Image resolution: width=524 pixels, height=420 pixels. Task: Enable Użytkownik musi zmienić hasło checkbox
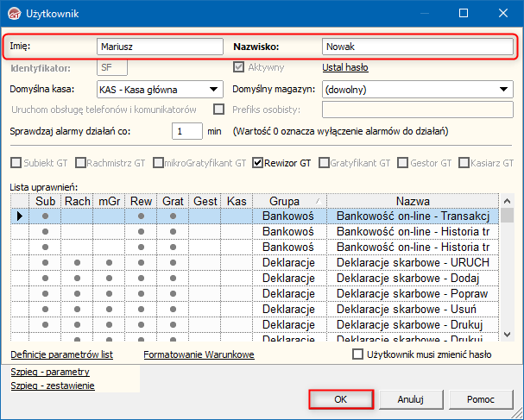tap(358, 354)
